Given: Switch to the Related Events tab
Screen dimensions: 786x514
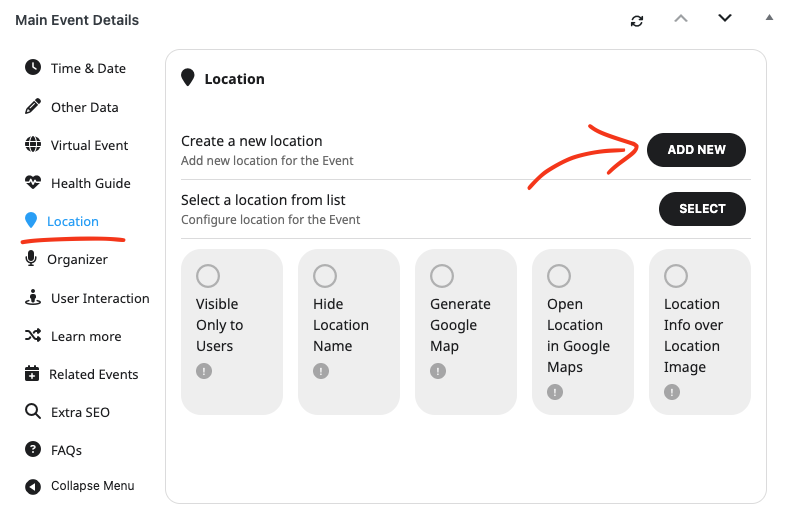Looking at the screenshot, I should click(93, 374).
